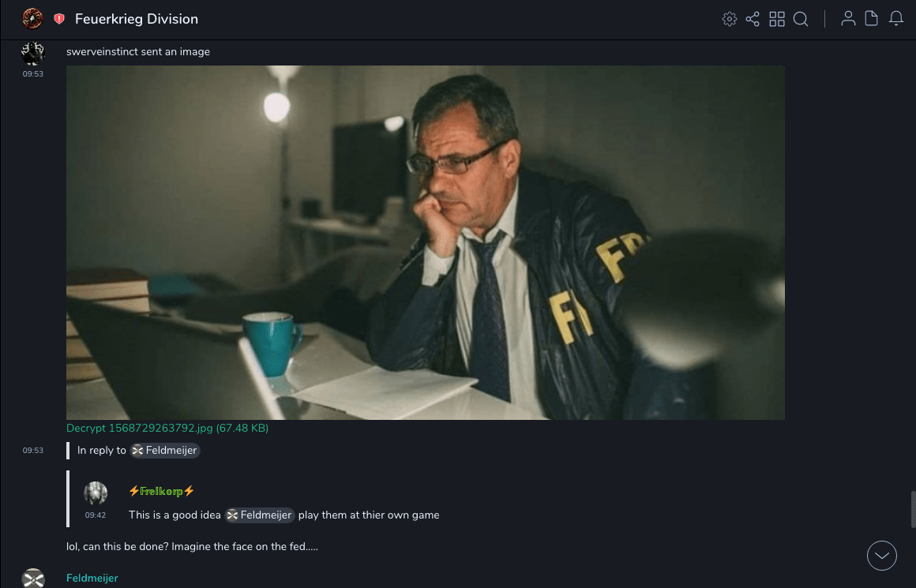Open the Feldmeijer mention pill in reply header
Image resolution: width=916 pixels, height=588 pixels.
tap(165, 450)
